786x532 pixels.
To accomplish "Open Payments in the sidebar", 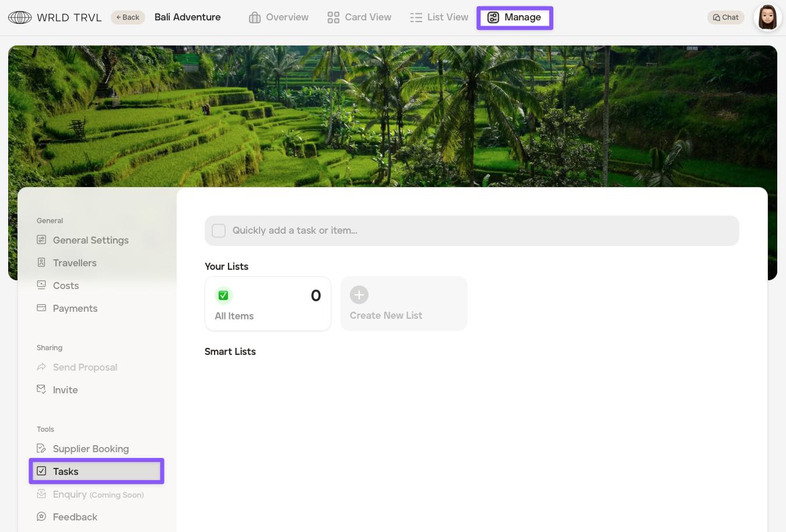I will [75, 308].
